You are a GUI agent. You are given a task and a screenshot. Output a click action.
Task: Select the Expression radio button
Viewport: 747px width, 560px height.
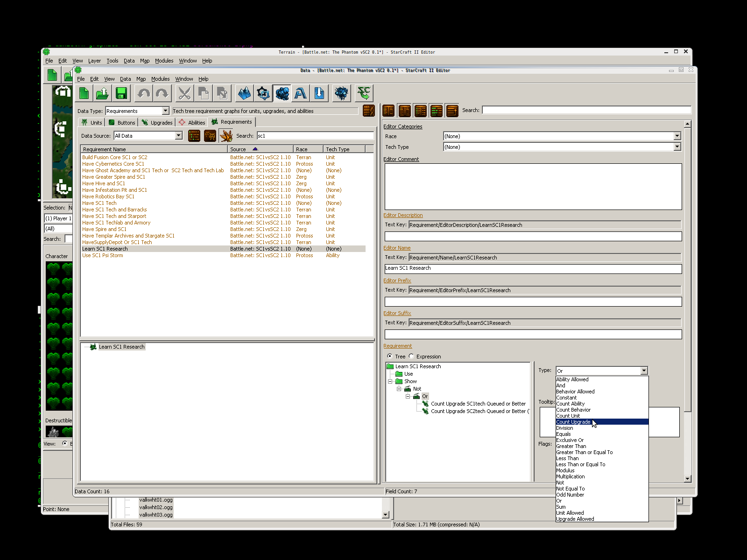click(411, 356)
